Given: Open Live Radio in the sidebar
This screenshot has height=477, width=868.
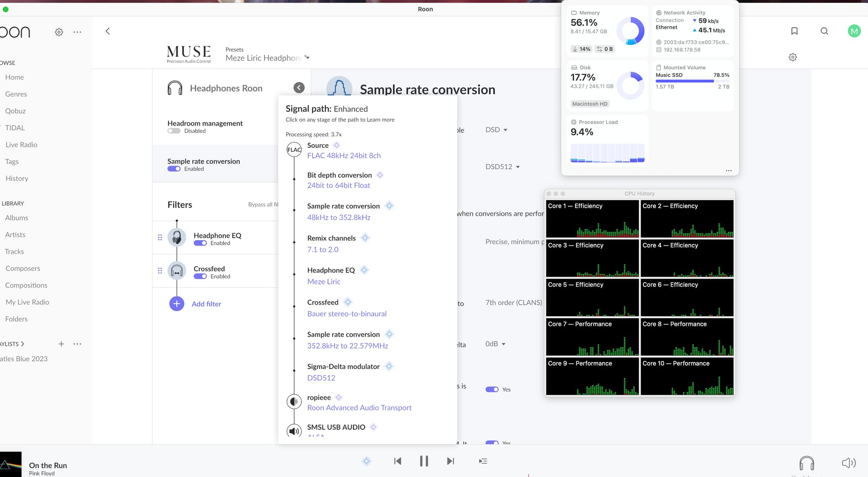Looking at the screenshot, I should click(21, 145).
